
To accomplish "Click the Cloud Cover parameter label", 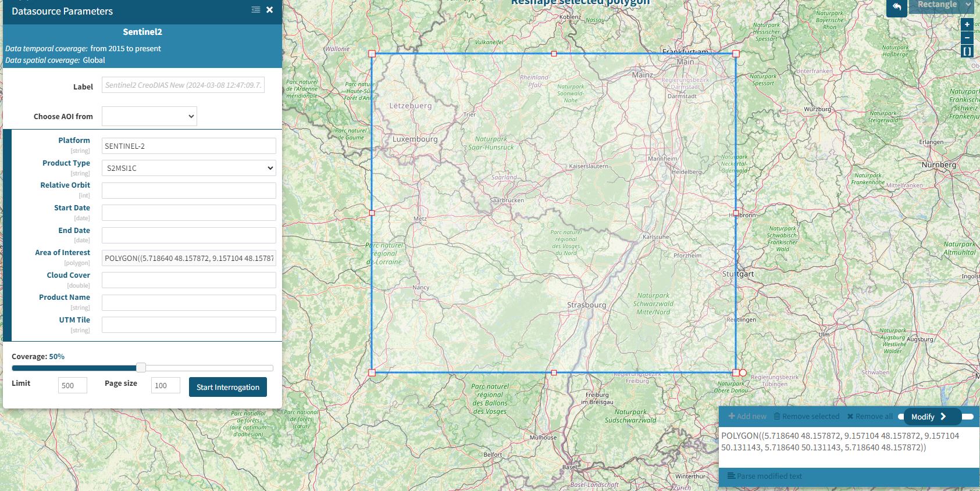I will click(x=69, y=275).
